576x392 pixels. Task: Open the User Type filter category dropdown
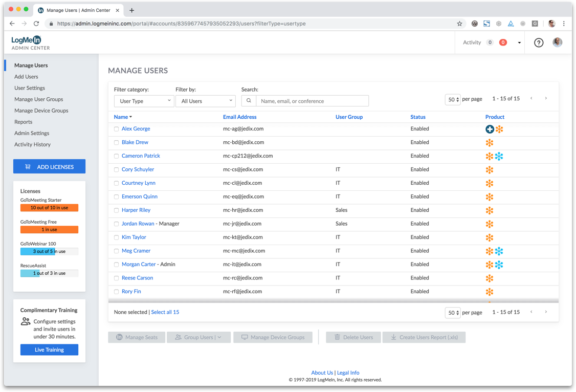144,101
